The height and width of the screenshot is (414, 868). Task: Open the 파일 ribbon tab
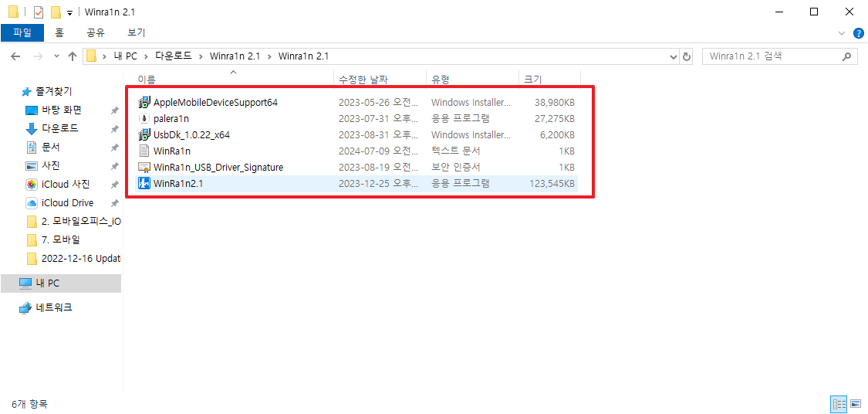[x=22, y=32]
